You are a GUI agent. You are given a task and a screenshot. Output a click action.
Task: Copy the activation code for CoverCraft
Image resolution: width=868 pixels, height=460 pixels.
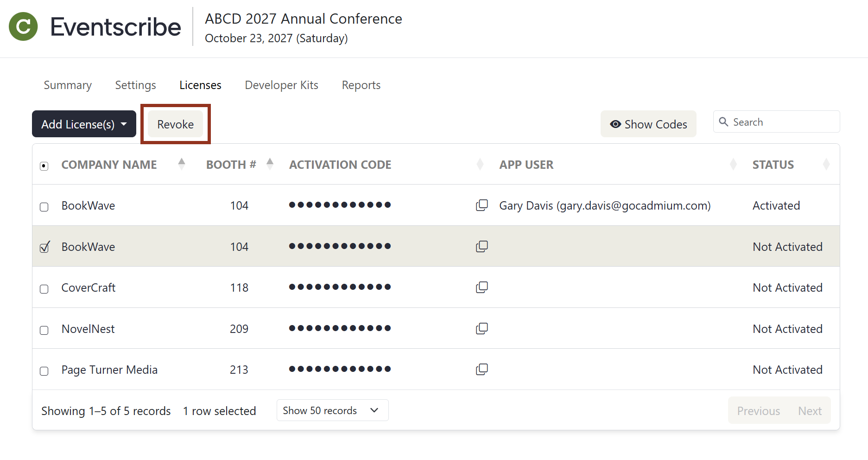pyautogui.click(x=482, y=287)
